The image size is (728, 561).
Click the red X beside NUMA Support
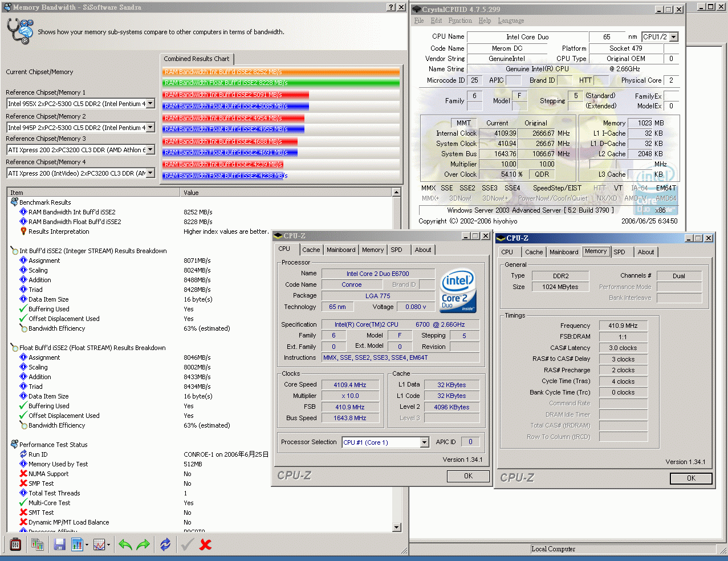pos(23,473)
